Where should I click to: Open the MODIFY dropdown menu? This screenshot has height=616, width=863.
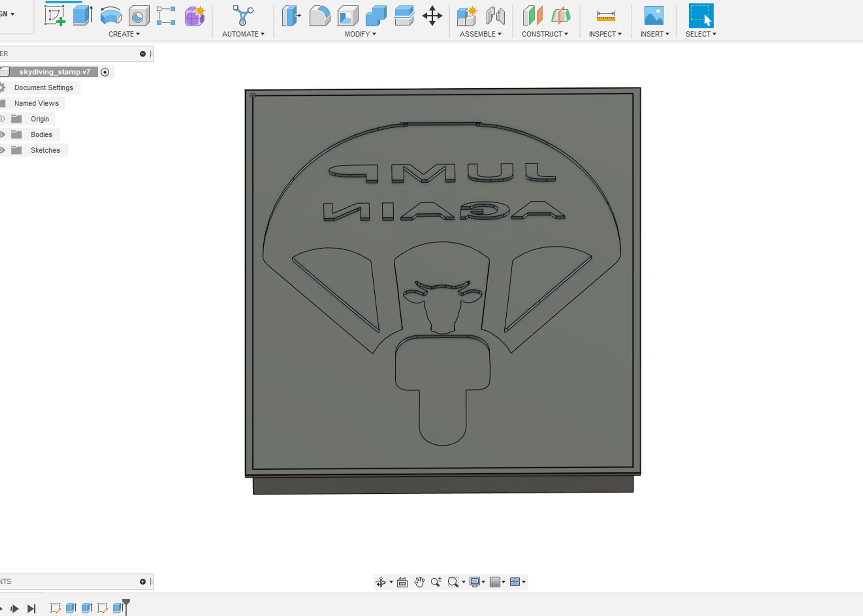[x=360, y=34]
